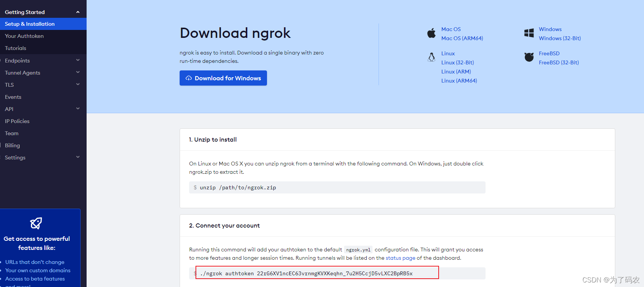
Task: Click '2. Connect your account' heading
Action: click(x=224, y=226)
